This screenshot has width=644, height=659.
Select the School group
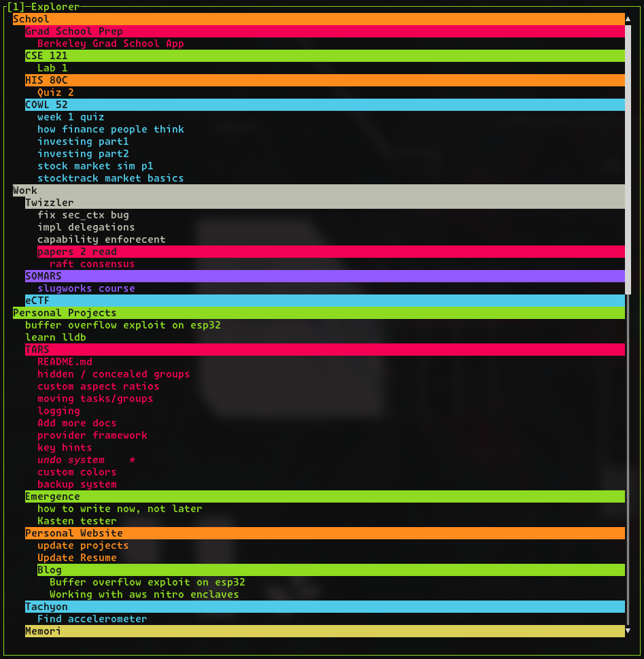pos(319,19)
